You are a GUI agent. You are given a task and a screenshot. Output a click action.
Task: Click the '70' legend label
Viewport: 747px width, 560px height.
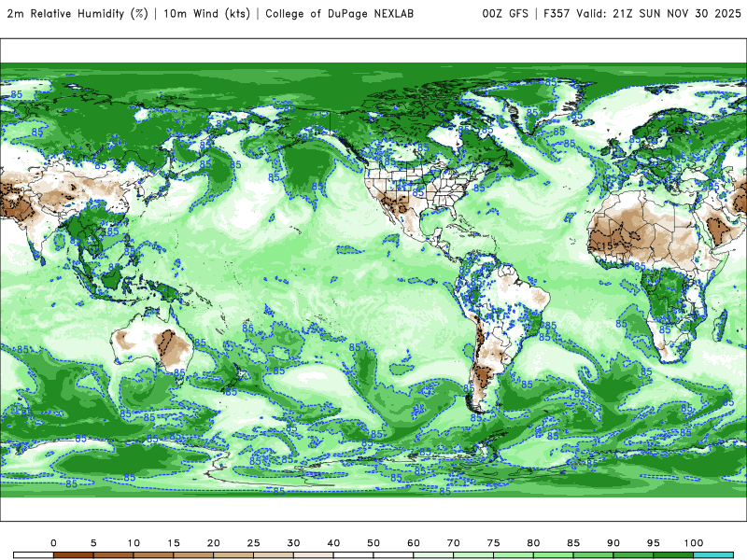(454, 543)
